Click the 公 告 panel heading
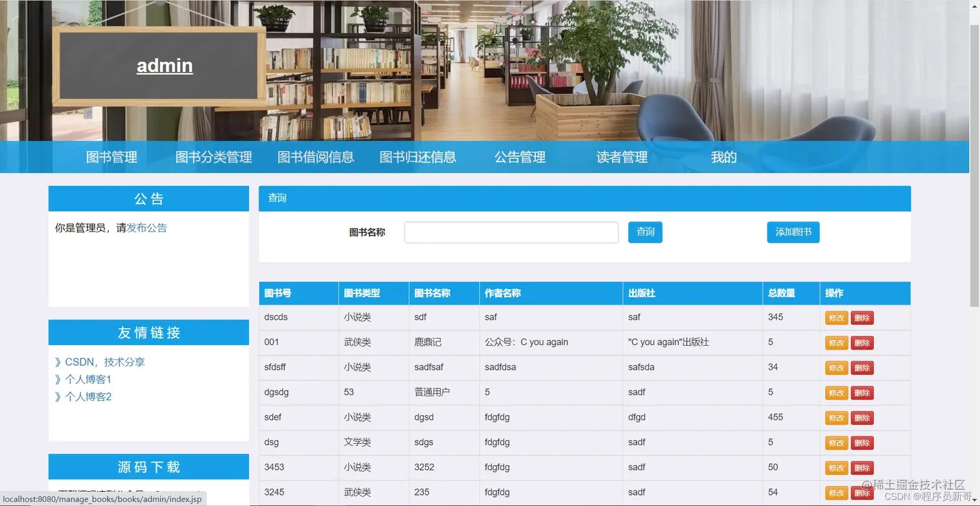 click(x=148, y=199)
